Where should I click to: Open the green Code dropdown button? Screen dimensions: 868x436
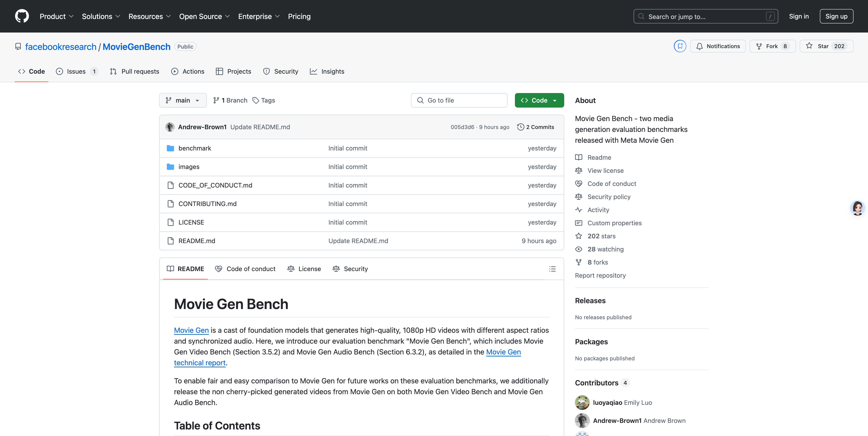click(x=539, y=100)
